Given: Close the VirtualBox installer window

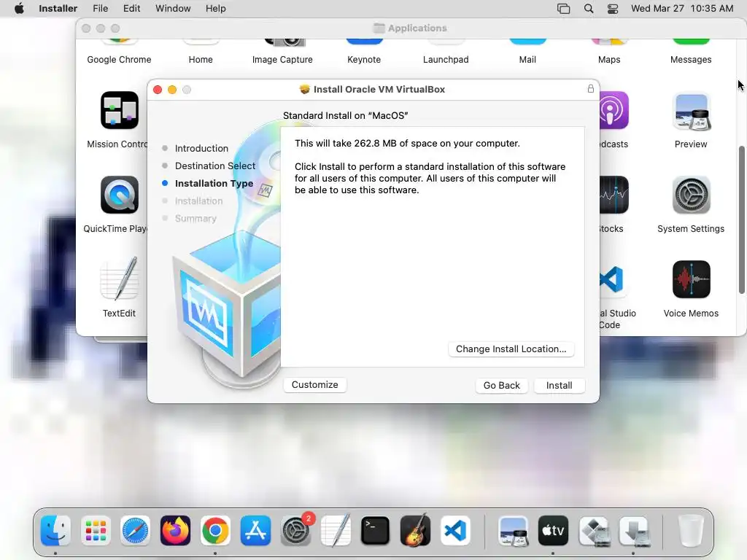Looking at the screenshot, I should [x=158, y=90].
